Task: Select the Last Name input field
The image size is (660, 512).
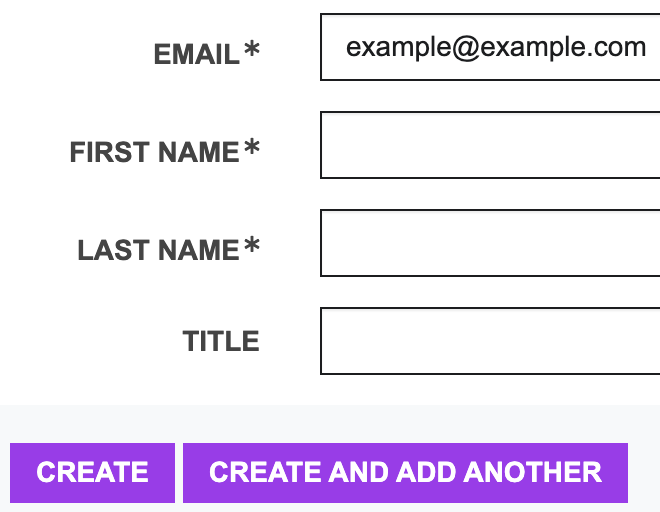Action: pos(490,243)
